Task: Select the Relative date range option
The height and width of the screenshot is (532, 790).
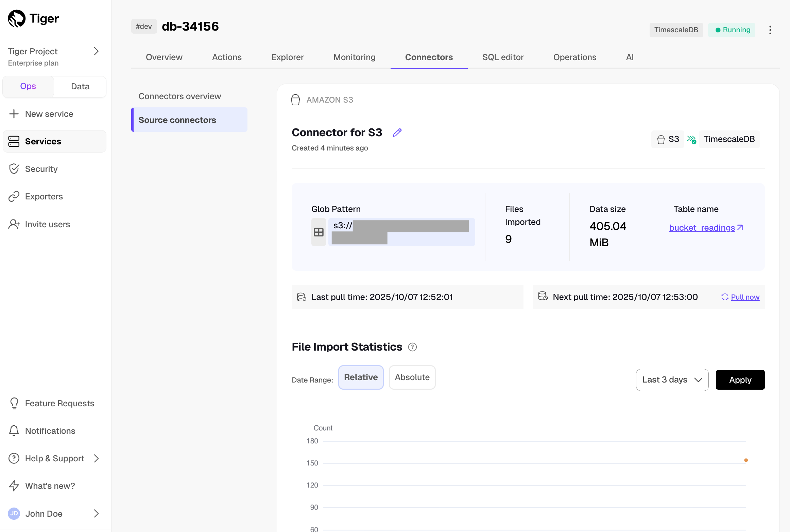Action: (361, 377)
